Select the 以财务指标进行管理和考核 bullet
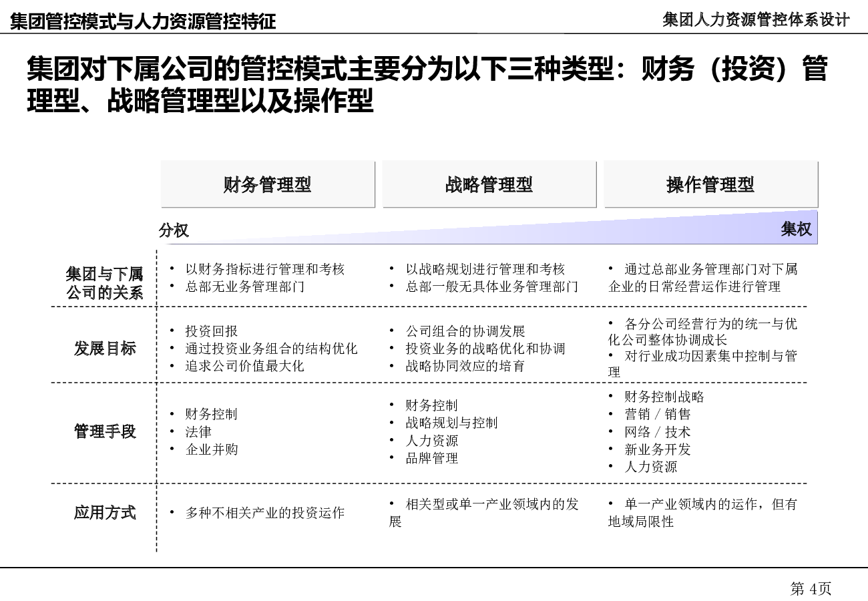This screenshot has width=868, height=601. [264, 269]
